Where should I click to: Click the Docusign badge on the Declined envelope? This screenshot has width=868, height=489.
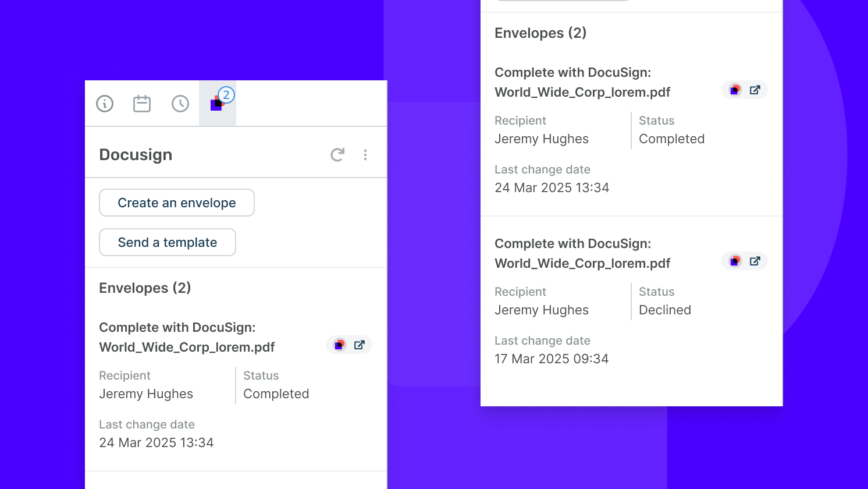(734, 261)
